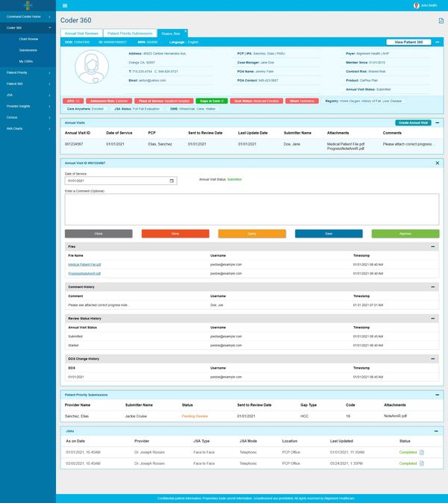Click the Admission Risk Extreme badge
This screenshot has height=503, width=448.
[x=109, y=101]
